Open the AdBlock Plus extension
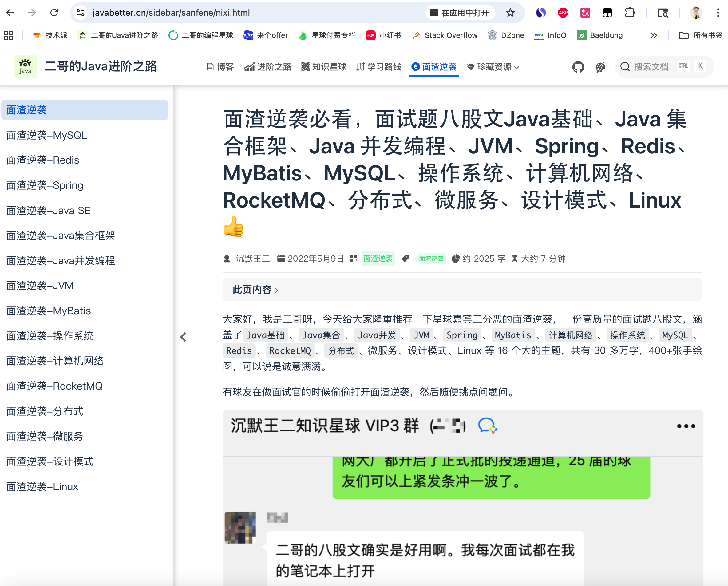 pos(563,13)
